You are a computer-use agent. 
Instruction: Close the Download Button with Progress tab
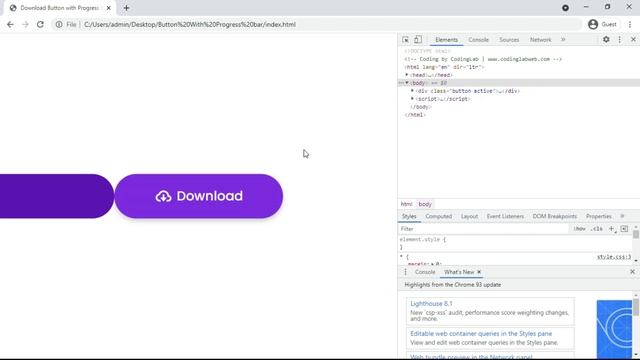pyautogui.click(x=109, y=8)
